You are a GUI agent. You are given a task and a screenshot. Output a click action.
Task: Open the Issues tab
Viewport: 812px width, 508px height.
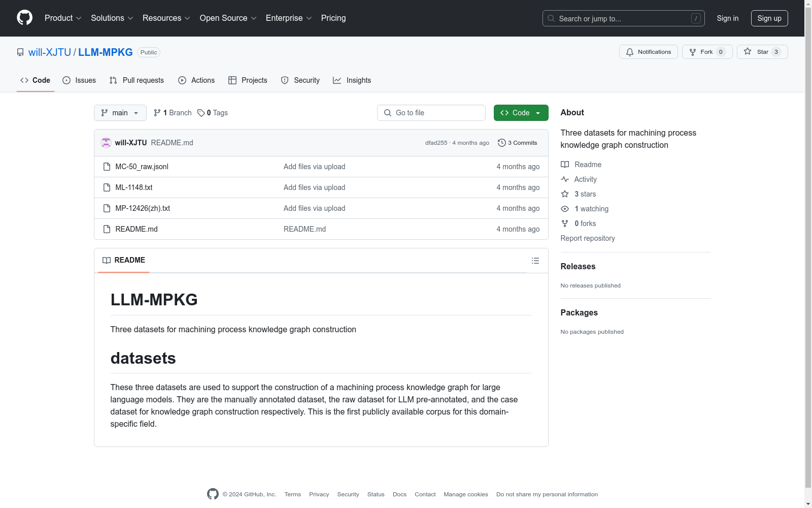(x=79, y=80)
